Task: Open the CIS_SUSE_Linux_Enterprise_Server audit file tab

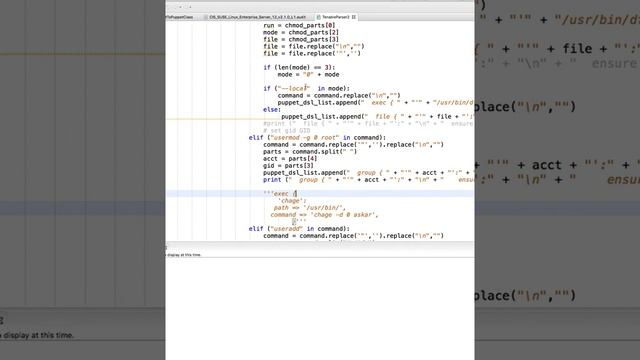Action: [257, 17]
